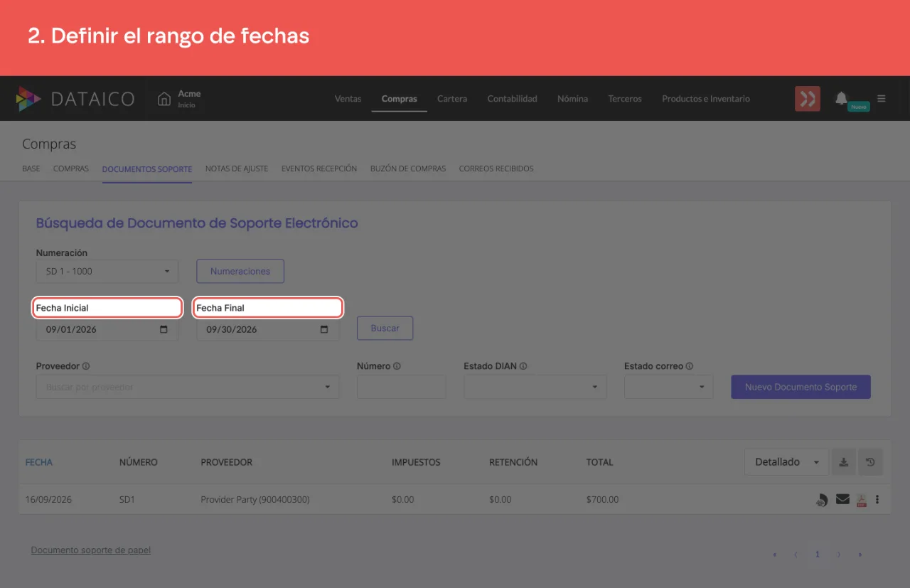Click the Buscar button

[385, 328]
